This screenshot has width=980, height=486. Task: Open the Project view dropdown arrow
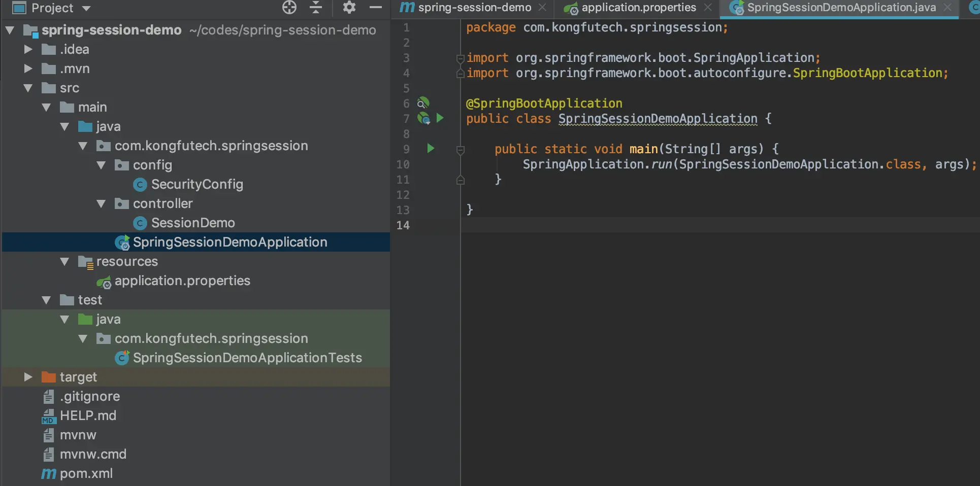[x=86, y=8]
